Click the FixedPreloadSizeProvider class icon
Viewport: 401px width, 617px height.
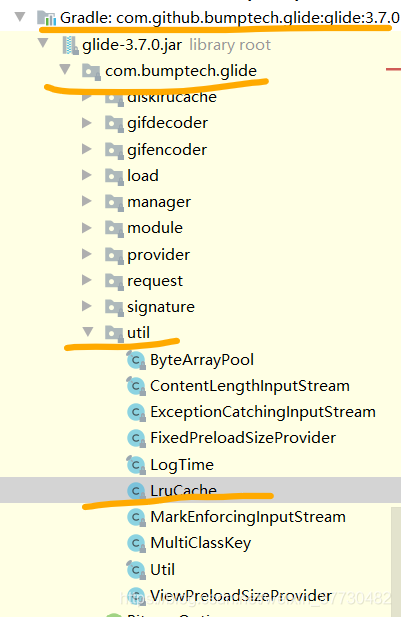point(136,438)
